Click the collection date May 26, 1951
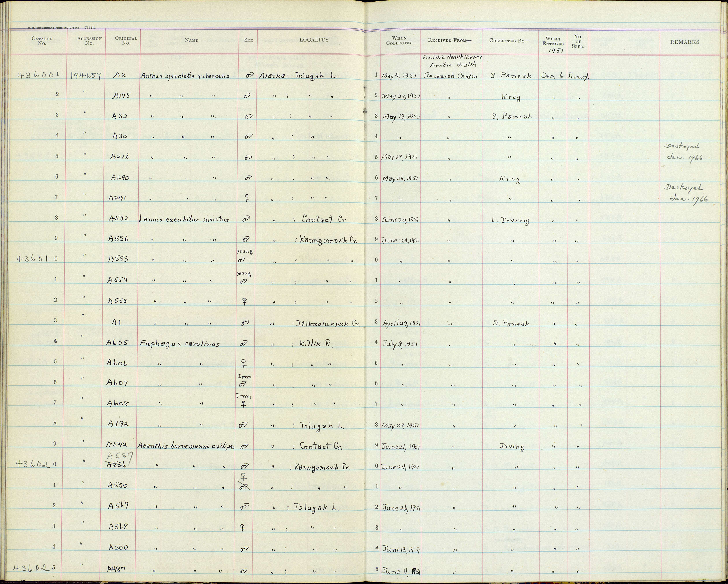The image size is (728, 584). click(x=400, y=178)
